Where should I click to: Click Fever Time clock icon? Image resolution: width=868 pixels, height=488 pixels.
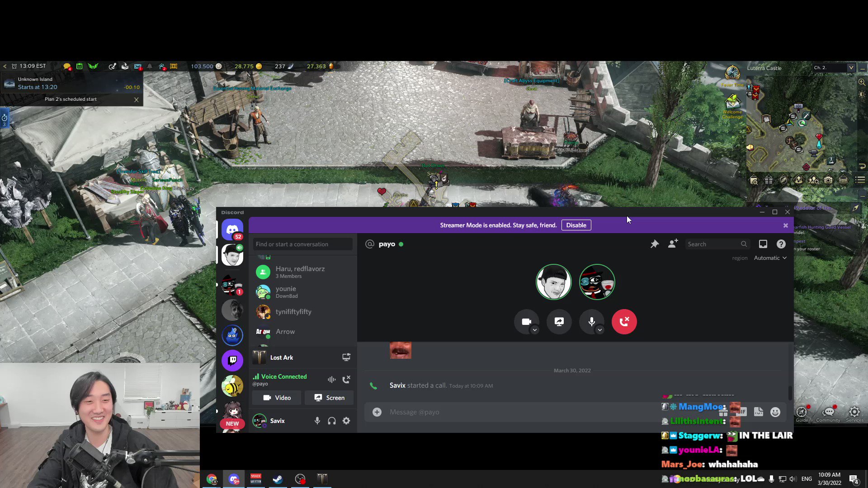tap(732, 72)
